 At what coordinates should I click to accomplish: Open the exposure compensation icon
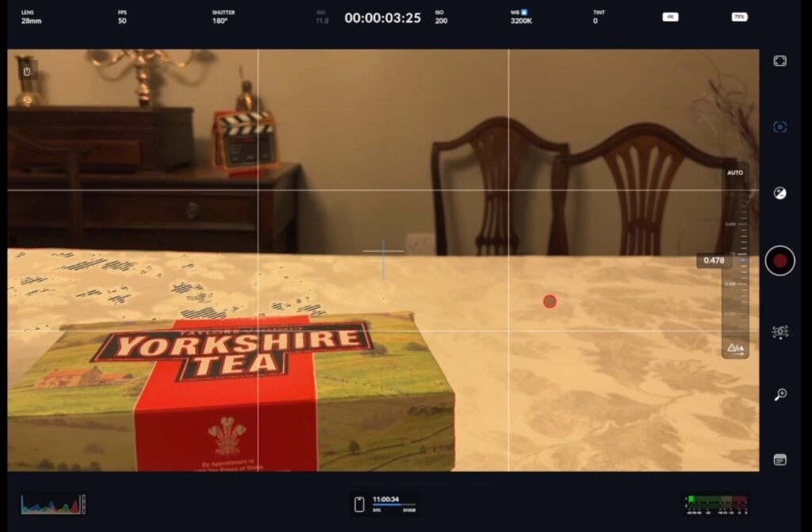[x=780, y=193]
